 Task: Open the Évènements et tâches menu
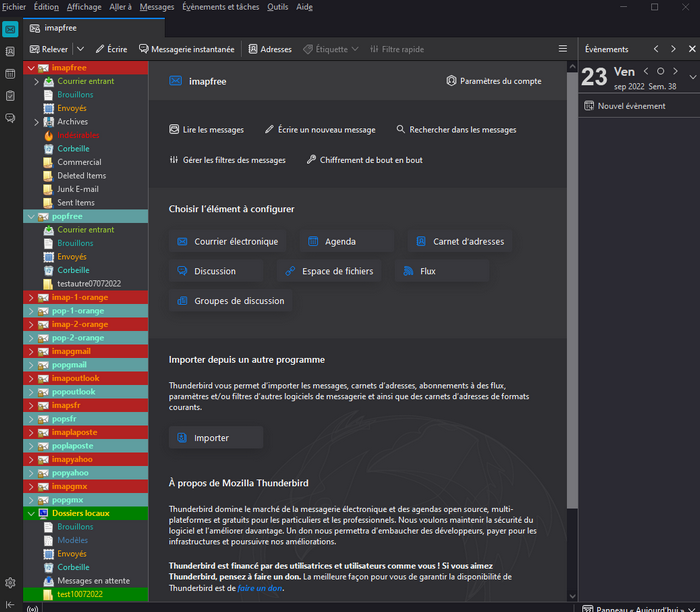(x=221, y=7)
